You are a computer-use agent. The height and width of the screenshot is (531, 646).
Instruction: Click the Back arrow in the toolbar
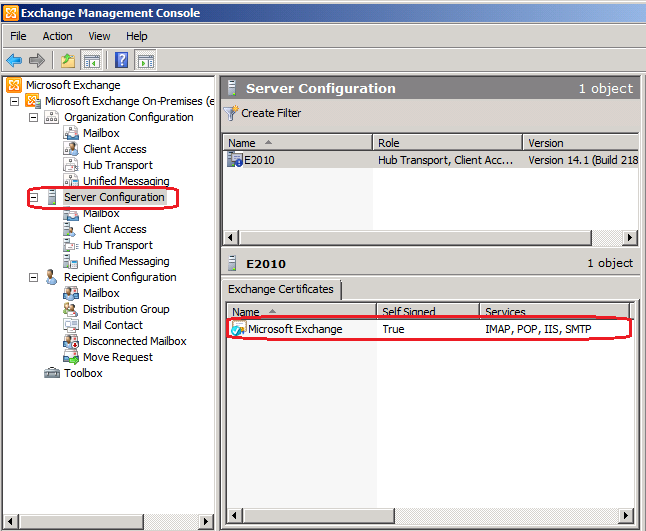pyautogui.click(x=14, y=60)
